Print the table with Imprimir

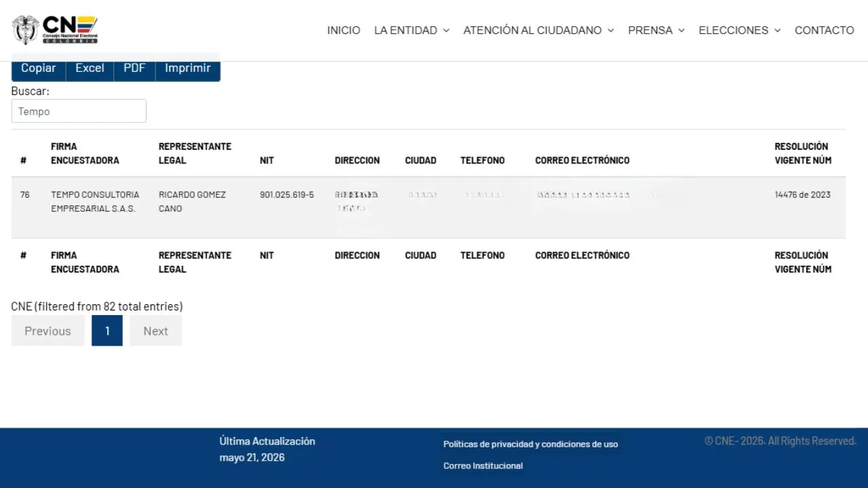pos(188,68)
